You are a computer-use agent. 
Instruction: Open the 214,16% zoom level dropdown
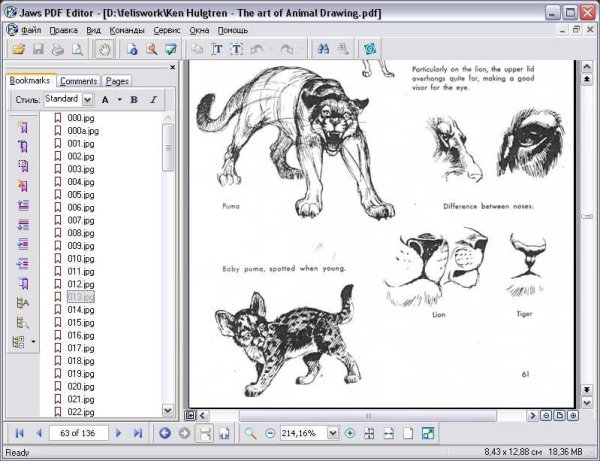(334, 433)
